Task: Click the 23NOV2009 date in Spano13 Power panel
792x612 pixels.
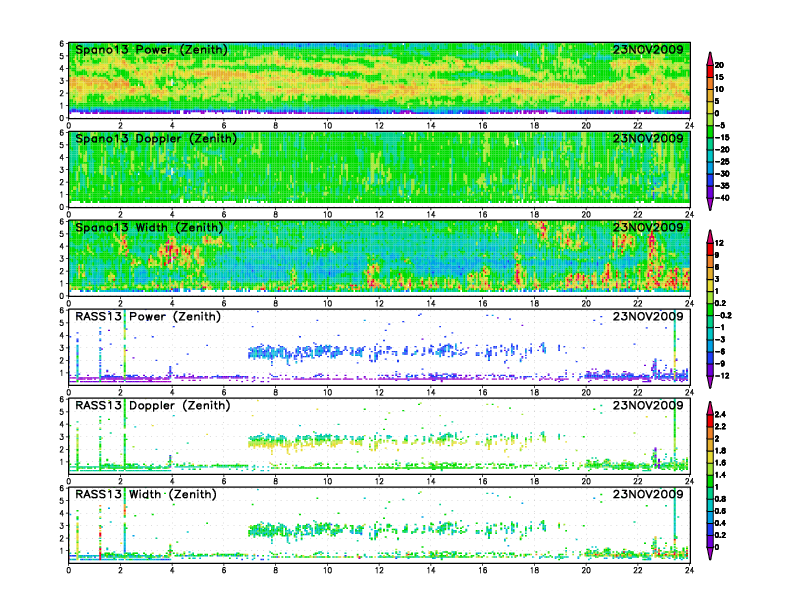Action: point(648,49)
